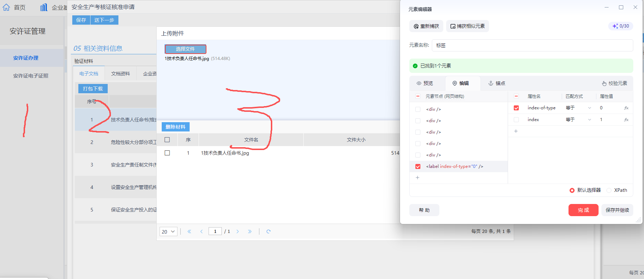The image size is (644, 279).
Task: Click 校验元素 button
Action: 614,83
